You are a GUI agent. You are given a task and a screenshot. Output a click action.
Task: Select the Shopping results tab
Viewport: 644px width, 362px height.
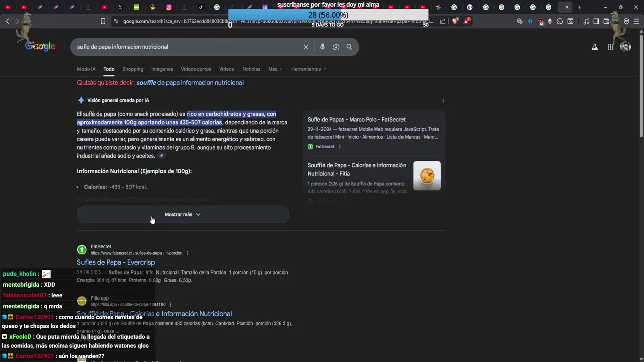pos(133,69)
